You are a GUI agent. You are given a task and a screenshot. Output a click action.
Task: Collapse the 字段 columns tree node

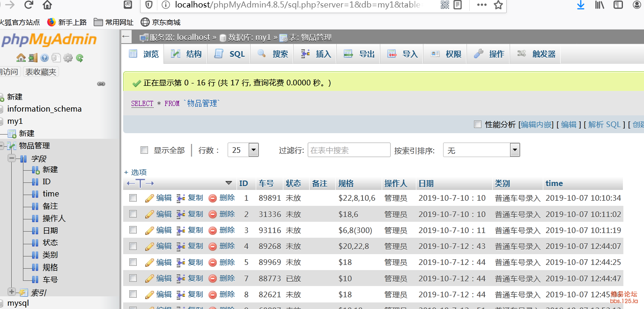(x=12, y=158)
